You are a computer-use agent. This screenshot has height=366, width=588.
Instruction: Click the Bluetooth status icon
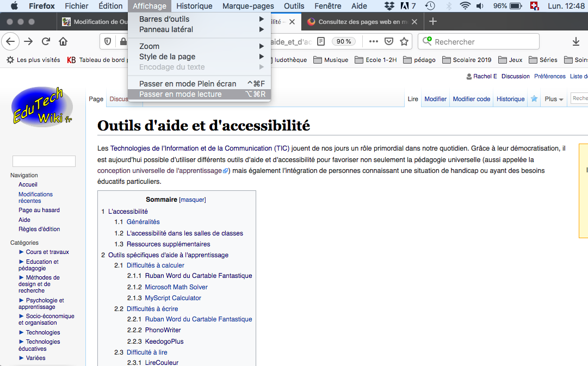449,6
